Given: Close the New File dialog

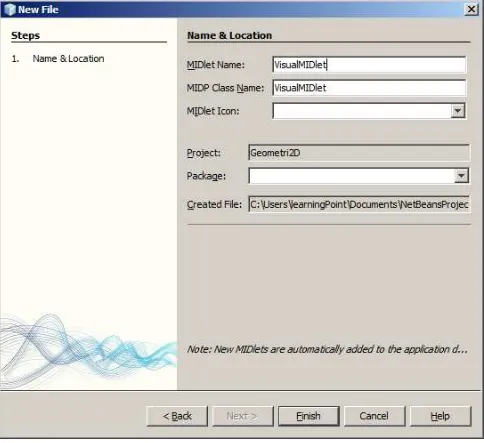Looking at the screenshot, I should pyautogui.click(x=471, y=9).
